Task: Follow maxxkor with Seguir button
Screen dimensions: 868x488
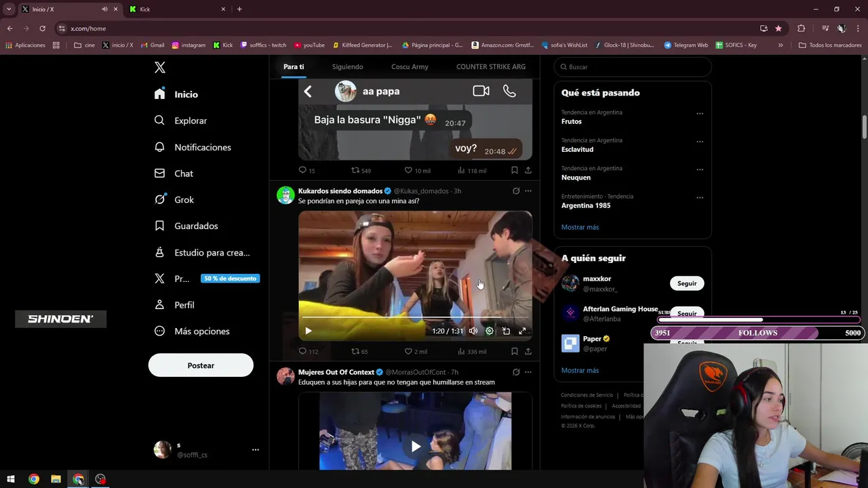Action: tap(687, 283)
